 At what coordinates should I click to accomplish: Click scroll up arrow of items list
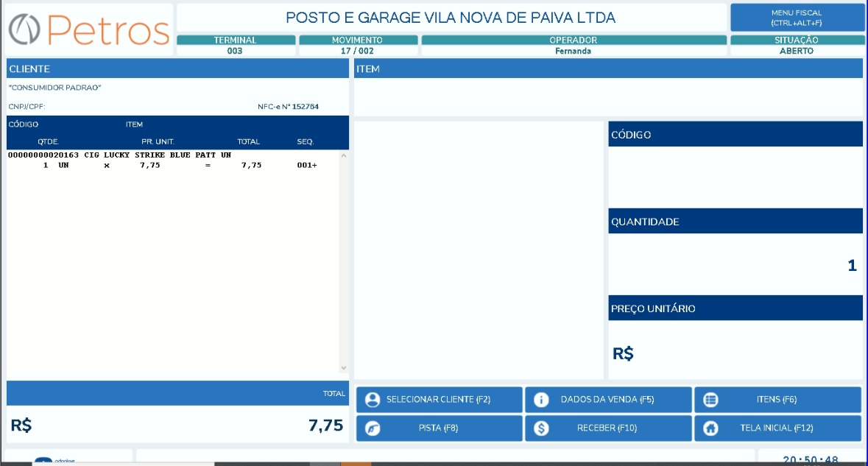pos(344,156)
